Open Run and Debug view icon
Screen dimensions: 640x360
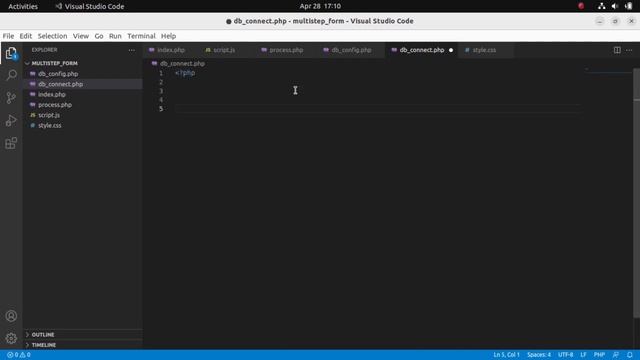[11, 120]
